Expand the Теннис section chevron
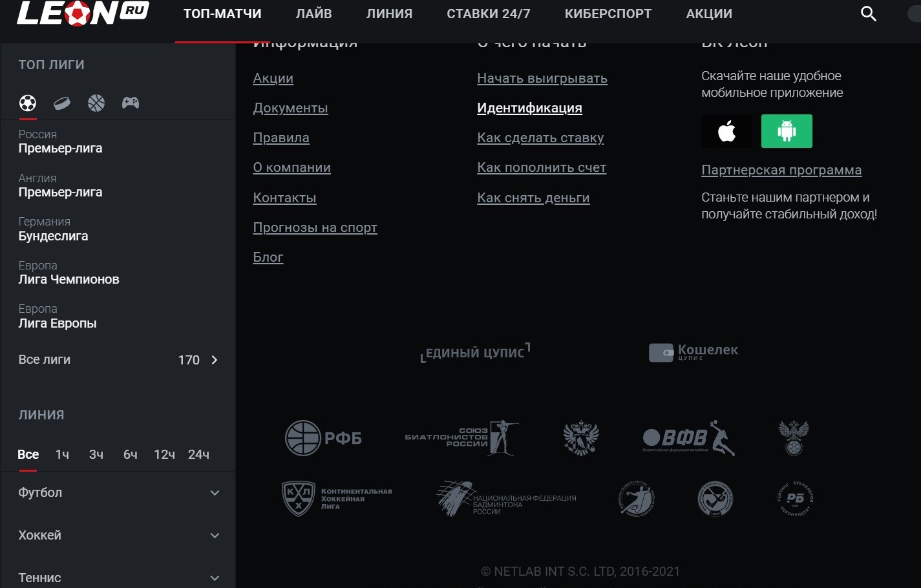921x588 pixels. coord(215,578)
